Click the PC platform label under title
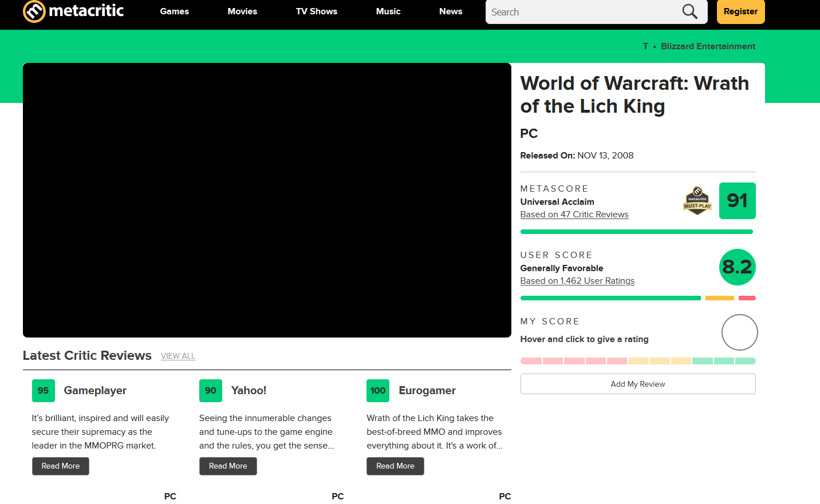This screenshot has height=504, width=820. [x=529, y=134]
